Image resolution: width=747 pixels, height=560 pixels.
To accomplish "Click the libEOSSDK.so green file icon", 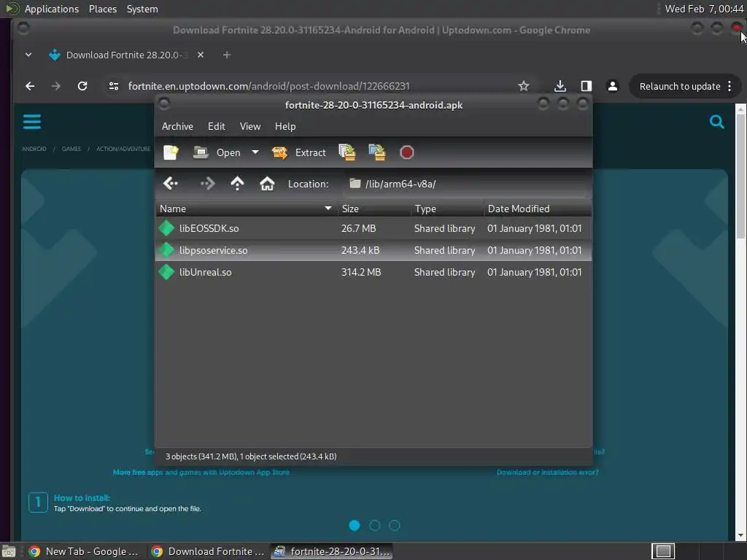I will point(166,228).
